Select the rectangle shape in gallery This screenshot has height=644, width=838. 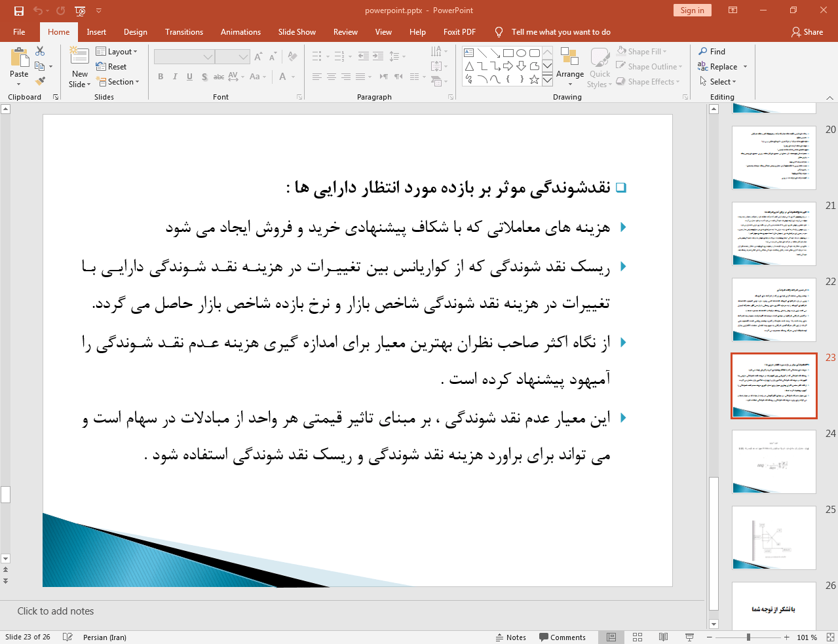tap(508, 53)
